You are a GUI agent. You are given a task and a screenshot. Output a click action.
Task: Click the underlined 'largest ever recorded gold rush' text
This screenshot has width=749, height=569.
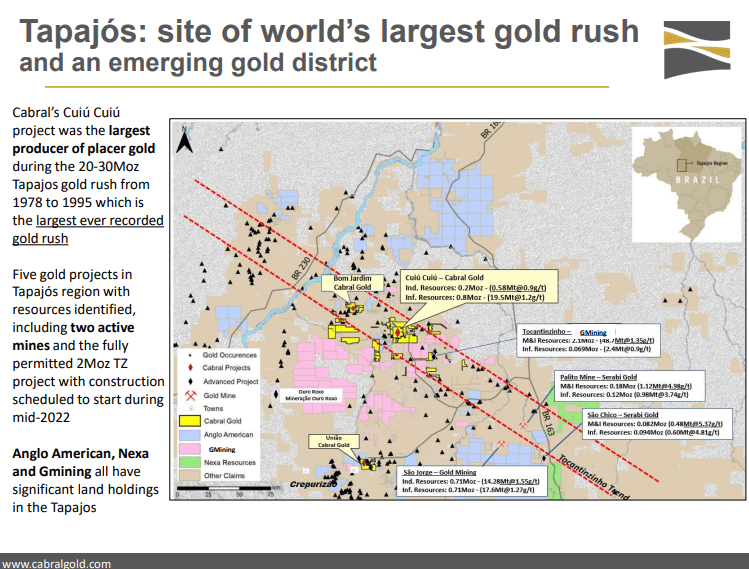click(88, 229)
